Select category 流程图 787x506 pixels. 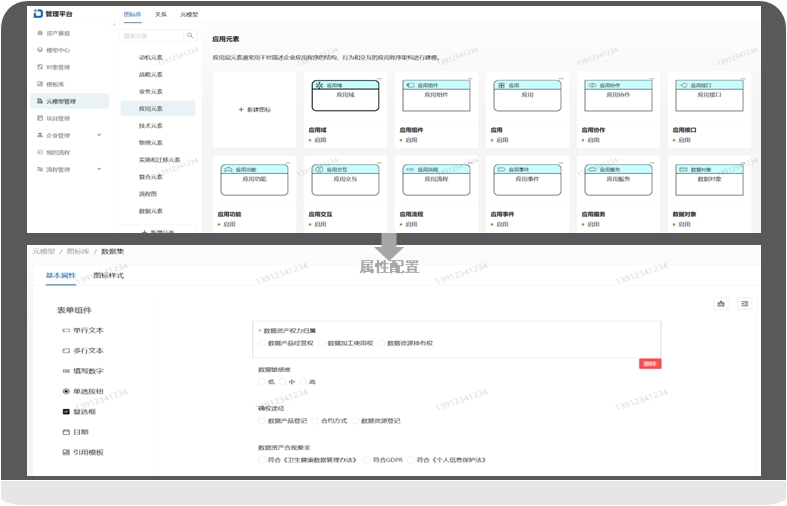coord(148,194)
